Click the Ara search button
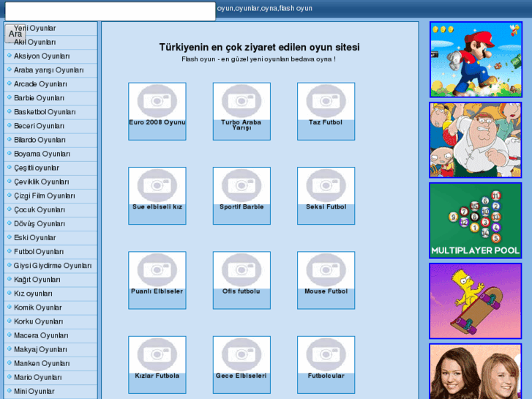Screen dimensions: 532x399 click(x=15, y=34)
